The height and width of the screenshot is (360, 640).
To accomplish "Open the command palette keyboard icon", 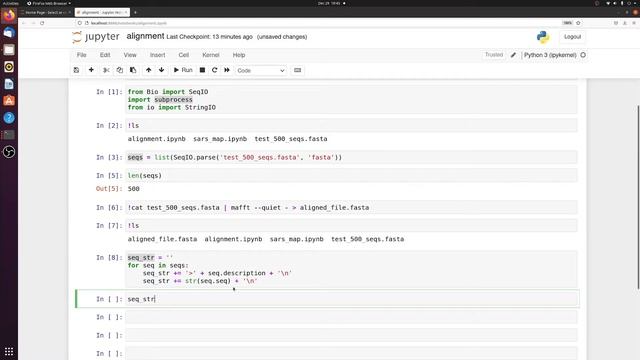I will (x=298, y=70).
